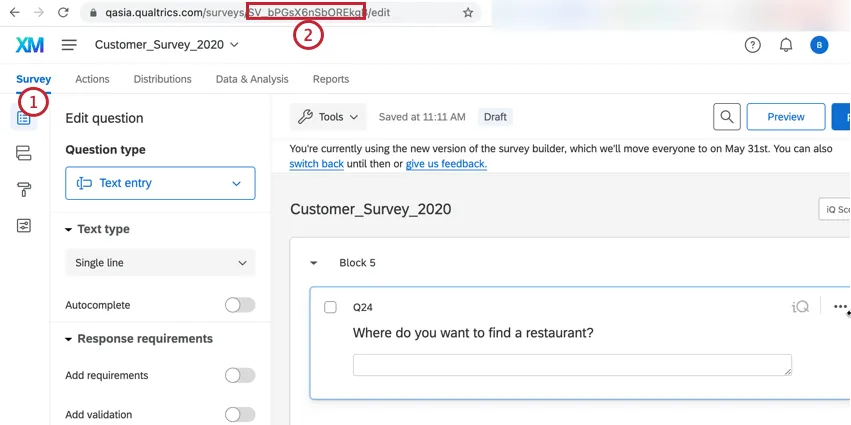The width and height of the screenshot is (851, 425).
Task: Open Q24 three-dot options menu
Action: [840, 307]
